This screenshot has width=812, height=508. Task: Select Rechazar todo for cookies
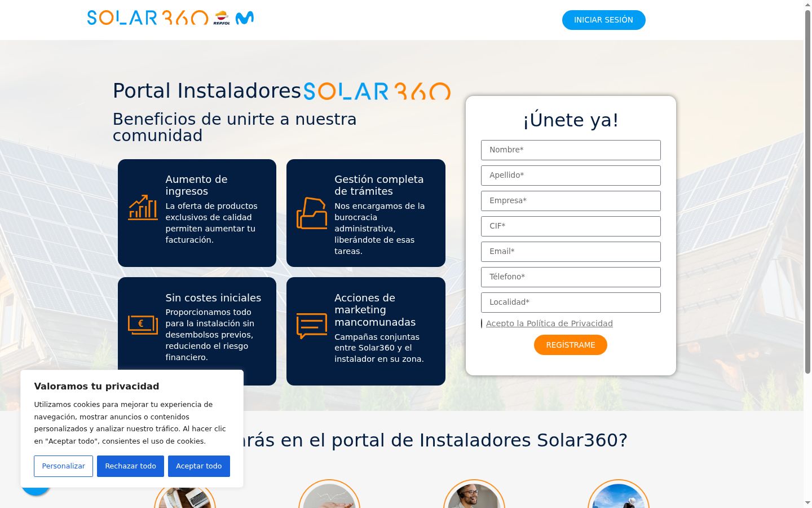click(130, 466)
